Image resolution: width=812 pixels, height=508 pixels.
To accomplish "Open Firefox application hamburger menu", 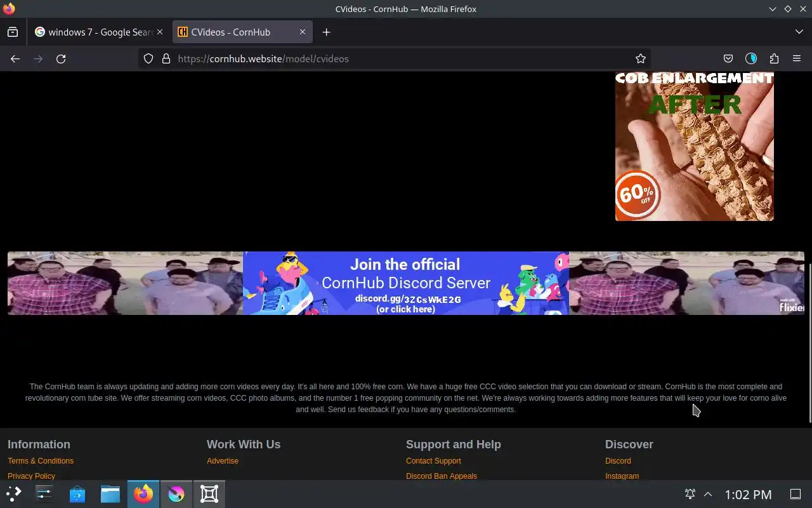I will tap(797, 58).
